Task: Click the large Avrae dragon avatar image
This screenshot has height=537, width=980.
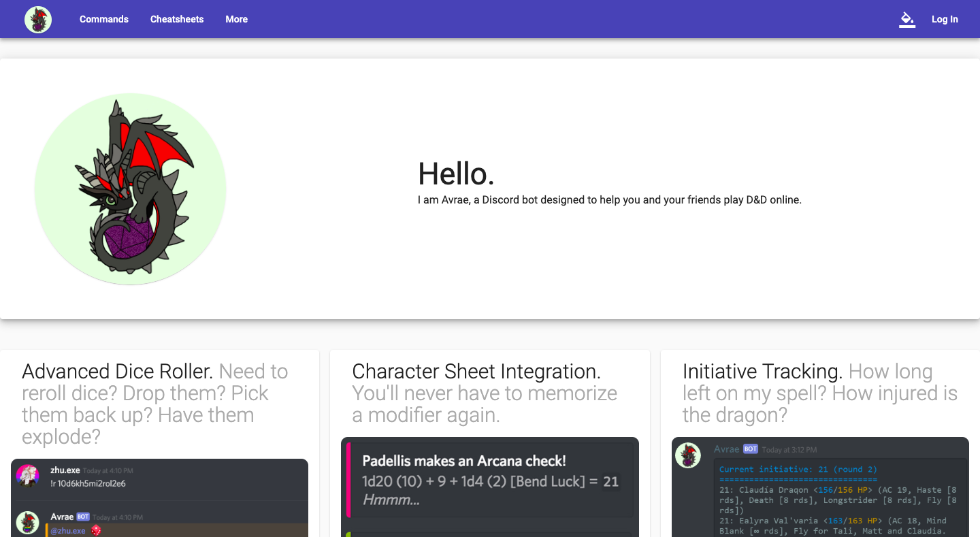Action: 130,189
